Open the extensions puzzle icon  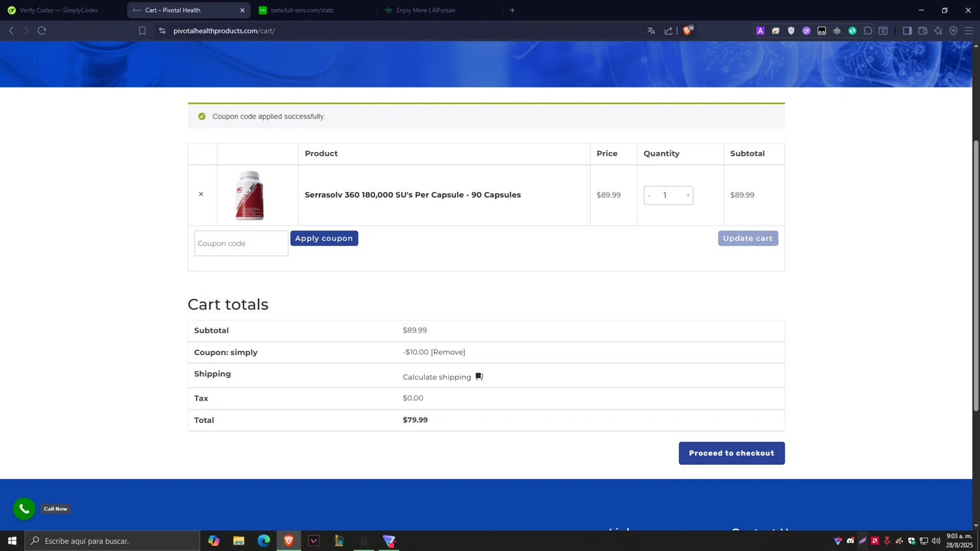tap(868, 31)
